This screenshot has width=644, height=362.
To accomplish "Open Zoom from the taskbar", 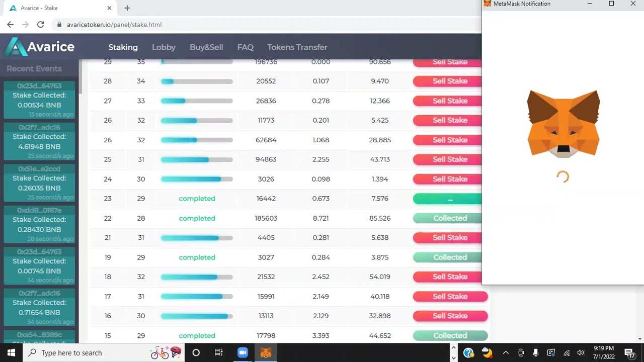I will (x=243, y=353).
